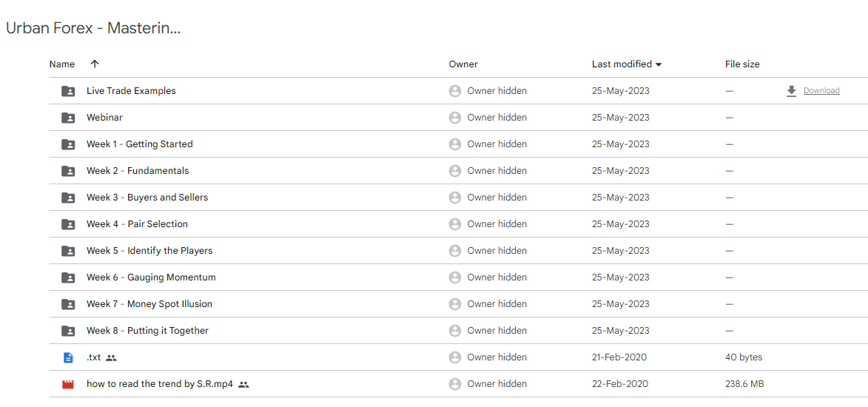The width and height of the screenshot is (868, 407).
Task: Click the Owner column header
Action: (463, 64)
